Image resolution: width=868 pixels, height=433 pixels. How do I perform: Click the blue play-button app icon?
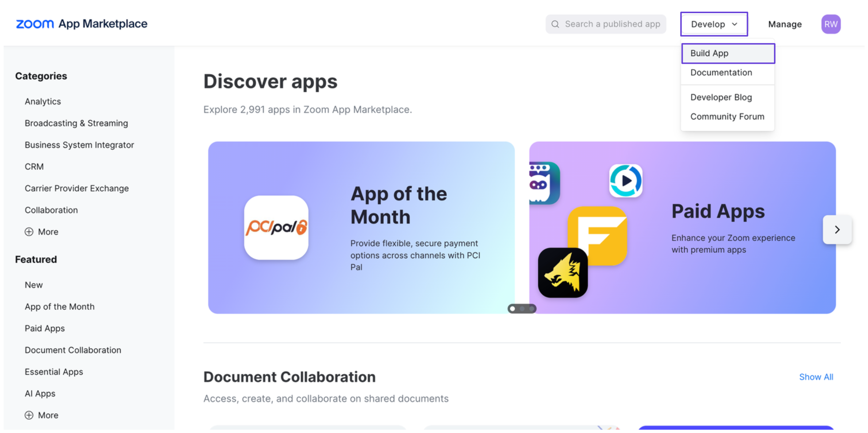[x=626, y=181]
